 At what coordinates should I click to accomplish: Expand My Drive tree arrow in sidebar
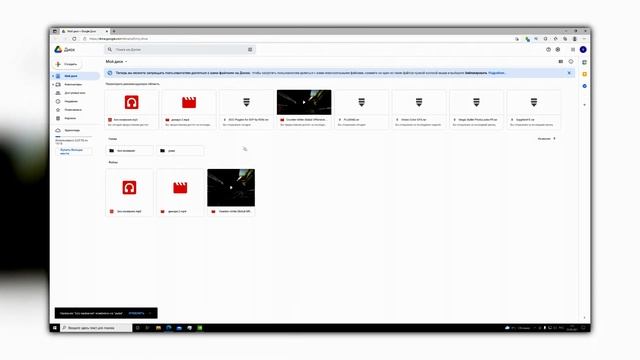click(x=53, y=76)
